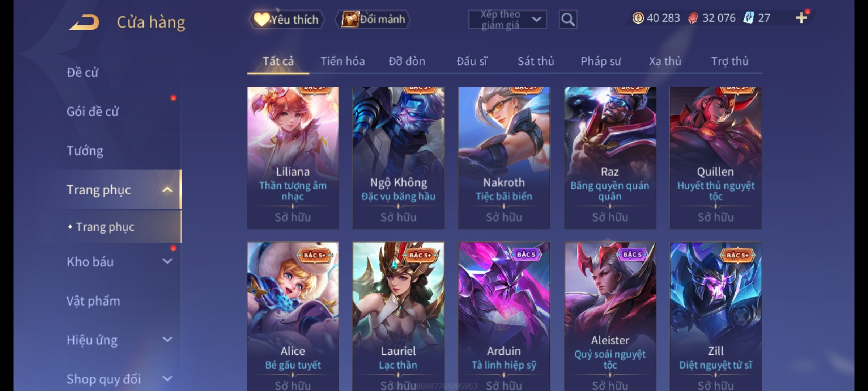Collapse the Trang phục sidebar section
The image size is (868, 391).
coord(167,189)
